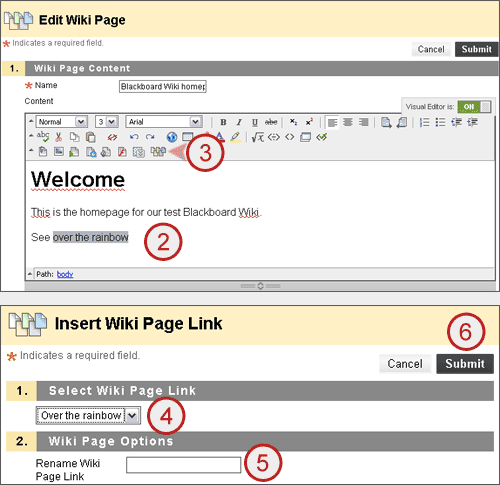Cancel the Edit Wiki Page form
The image size is (500, 485).
point(431,49)
